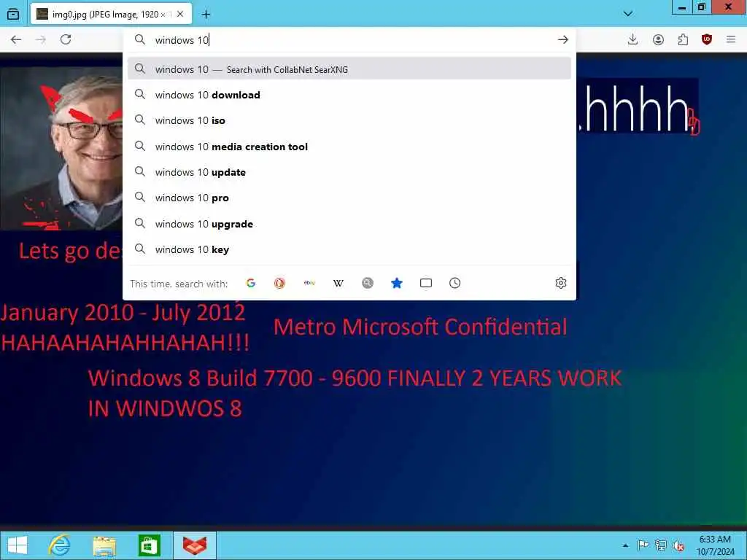Open uBlock Origin shield icon
747x560 pixels.
(x=707, y=39)
